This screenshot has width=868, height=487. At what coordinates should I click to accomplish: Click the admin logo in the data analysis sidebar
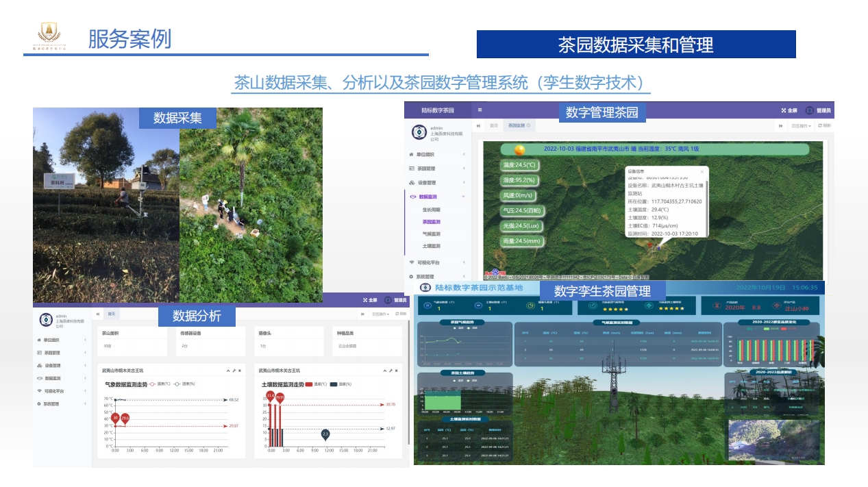click(46, 319)
